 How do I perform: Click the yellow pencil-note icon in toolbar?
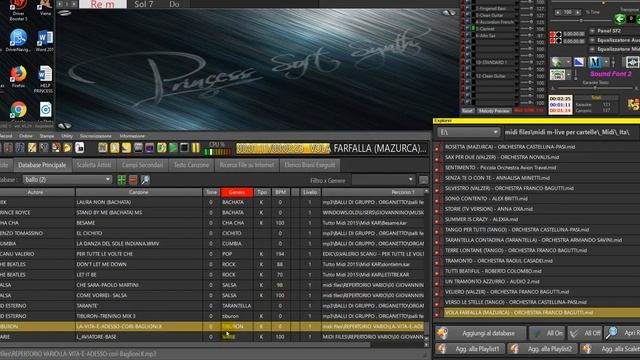[x=32, y=147]
